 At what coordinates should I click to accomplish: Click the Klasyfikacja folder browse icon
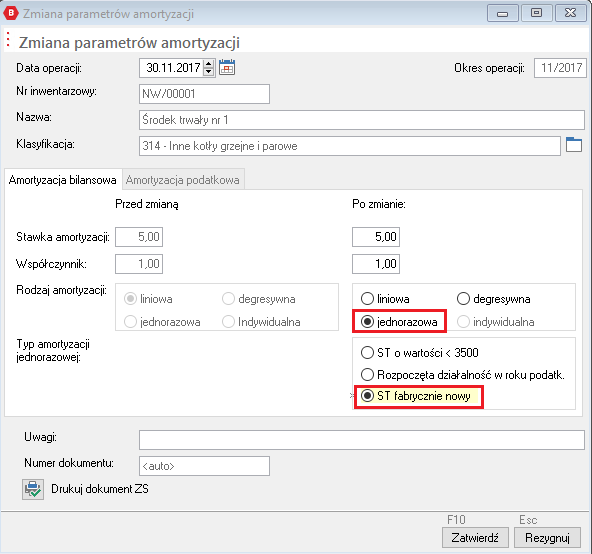point(574,145)
